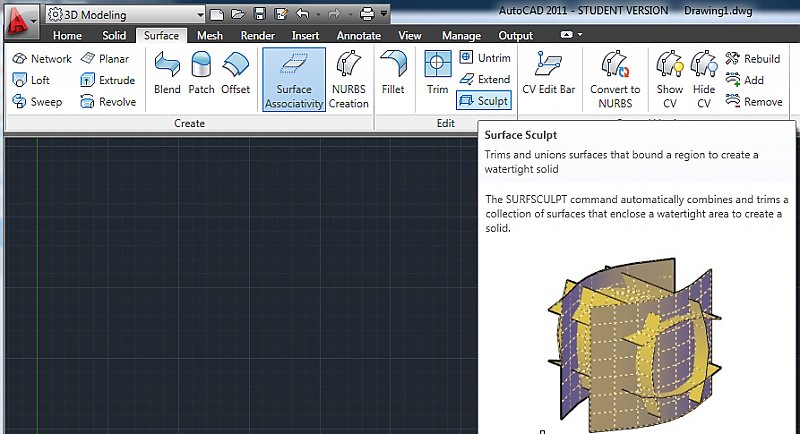Select the Revolve surface tool
The height and width of the screenshot is (434, 800).
tap(108, 101)
